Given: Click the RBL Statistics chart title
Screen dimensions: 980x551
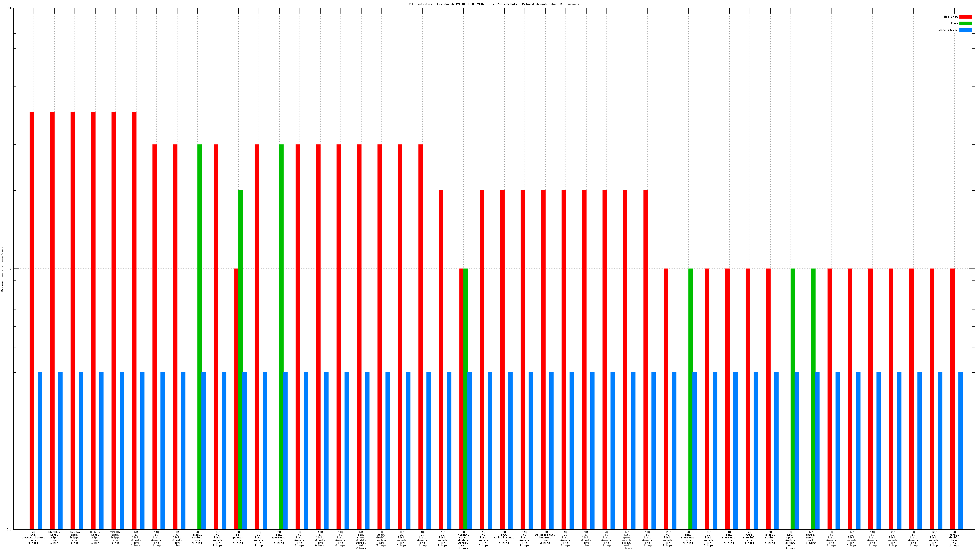Looking at the screenshot, I should coord(493,4).
